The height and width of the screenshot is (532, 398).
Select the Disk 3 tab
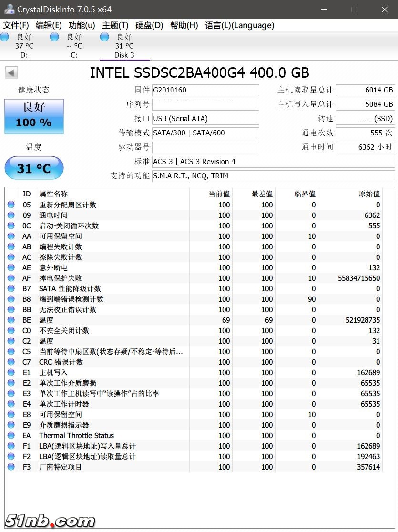(124, 46)
